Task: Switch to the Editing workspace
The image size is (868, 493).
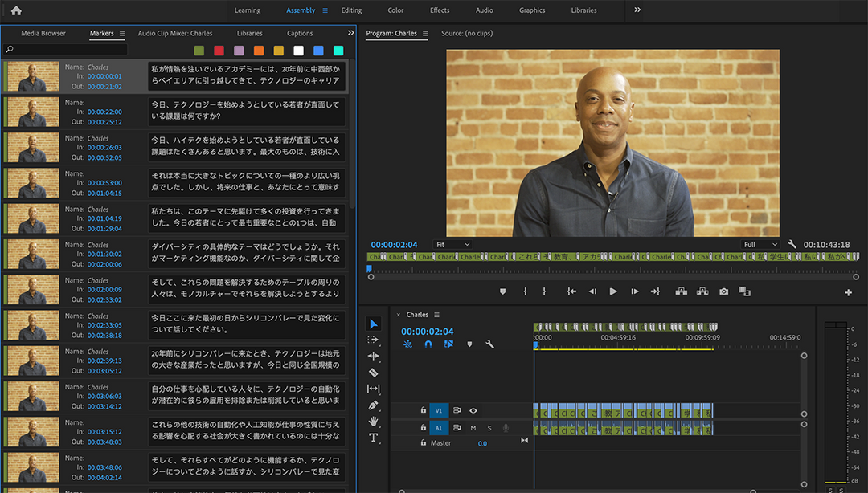Action: click(x=351, y=10)
